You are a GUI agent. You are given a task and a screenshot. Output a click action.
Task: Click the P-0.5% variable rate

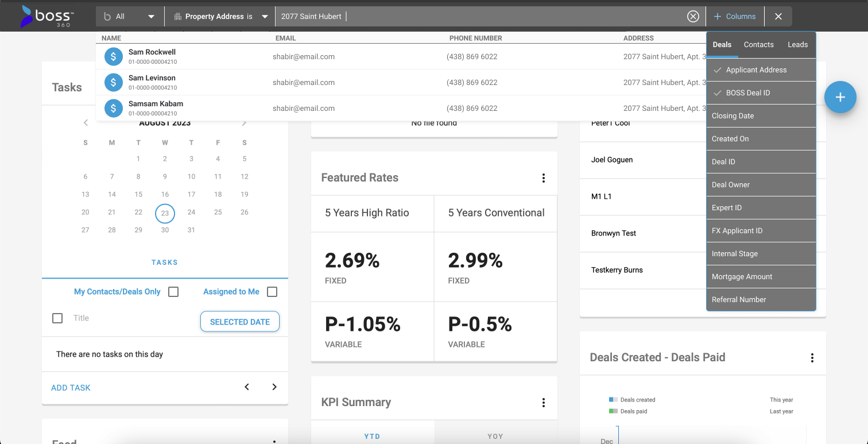click(x=480, y=325)
